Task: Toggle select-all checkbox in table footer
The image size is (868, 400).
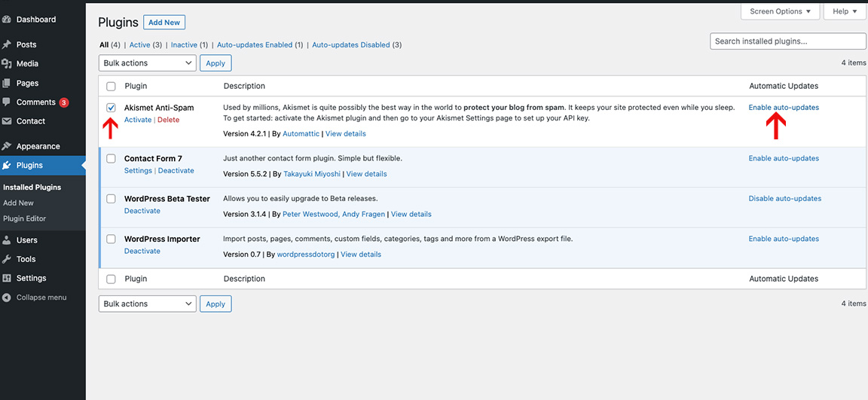Action: pos(112,279)
